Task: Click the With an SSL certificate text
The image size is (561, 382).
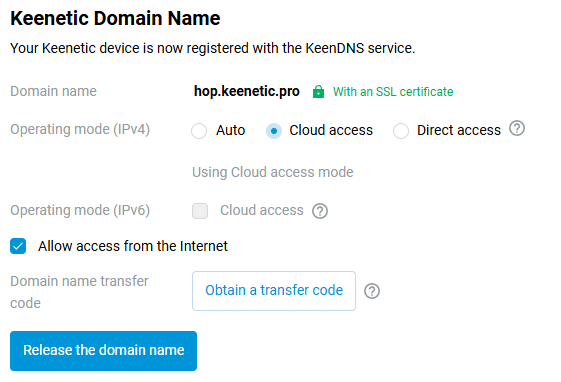Action: coord(393,92)
